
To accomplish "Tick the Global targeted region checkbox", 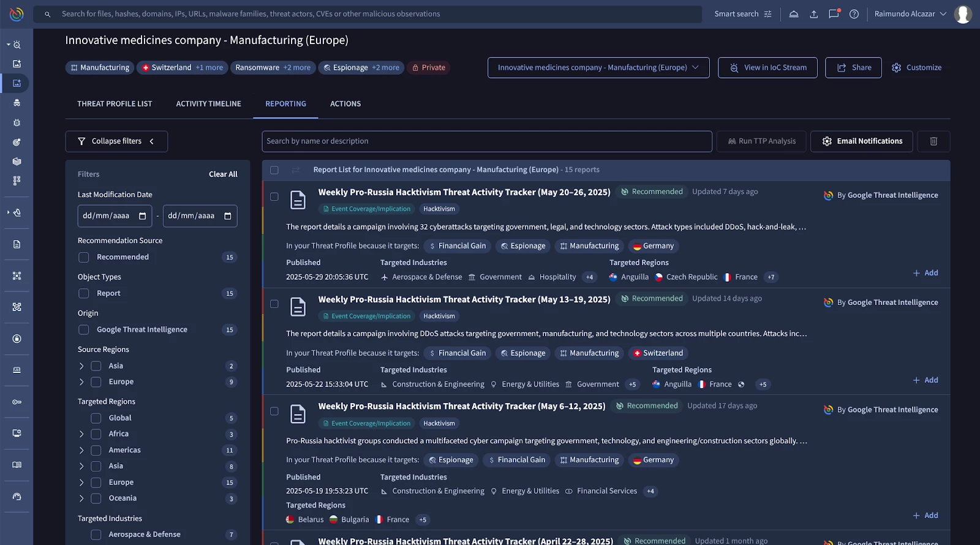I will tap(96, 418).
